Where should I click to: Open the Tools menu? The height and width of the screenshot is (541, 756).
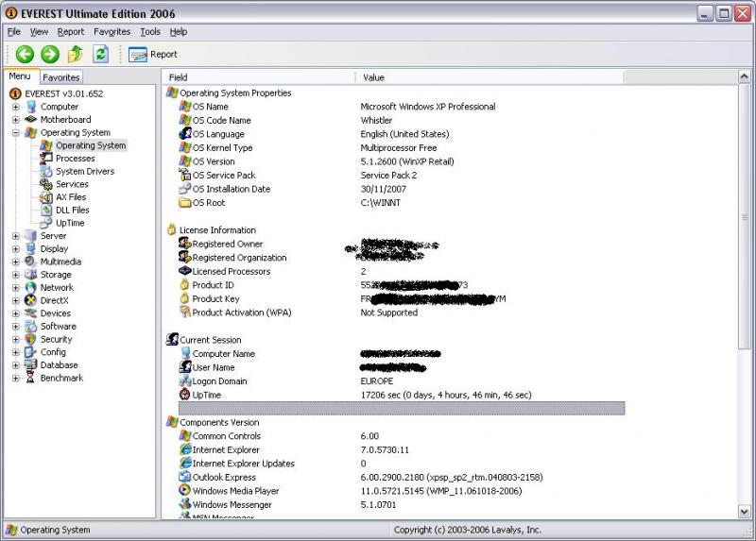[x=150, y=32]
